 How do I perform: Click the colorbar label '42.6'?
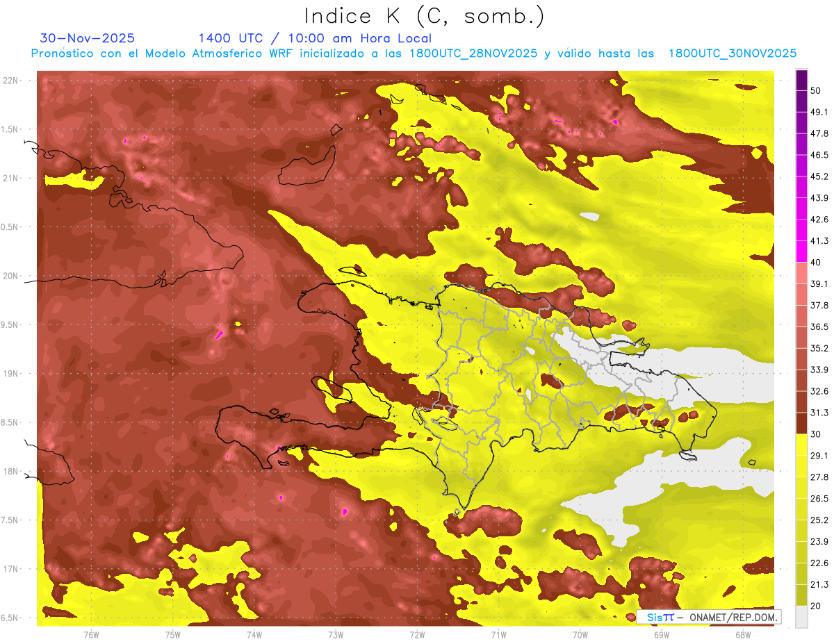point(819,220)
